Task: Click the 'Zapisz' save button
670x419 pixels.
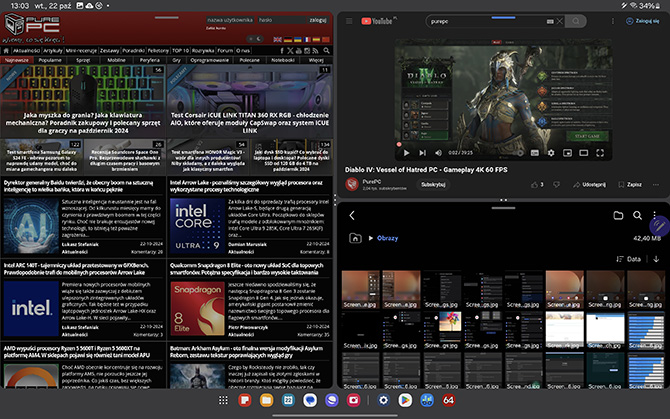Action: point(630,185)
